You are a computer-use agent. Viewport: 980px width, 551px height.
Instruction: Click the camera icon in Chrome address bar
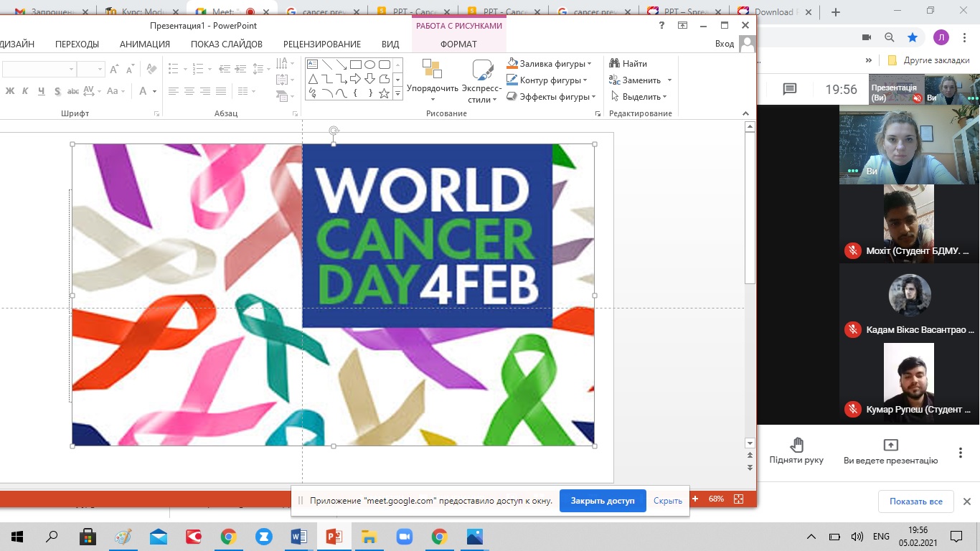coord(866,38)
